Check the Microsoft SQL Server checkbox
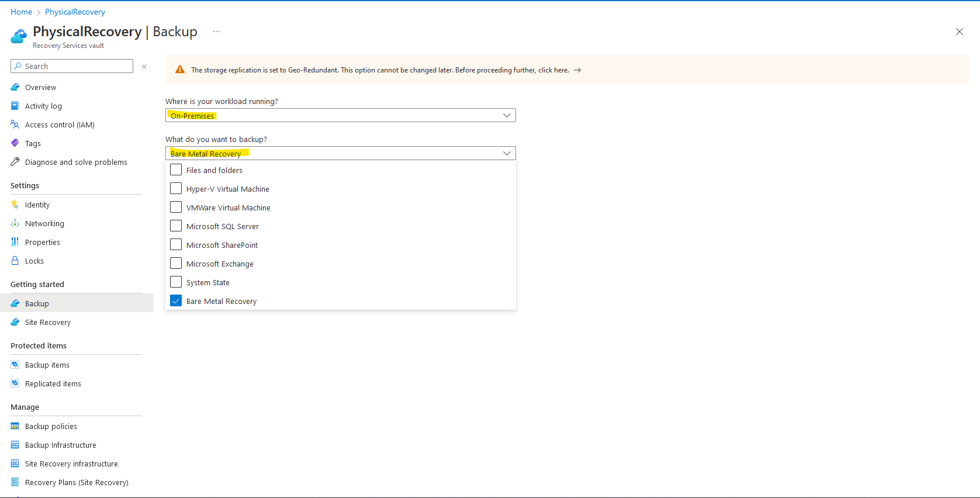This screenshot has height=498, width=980. coord(176,226)
